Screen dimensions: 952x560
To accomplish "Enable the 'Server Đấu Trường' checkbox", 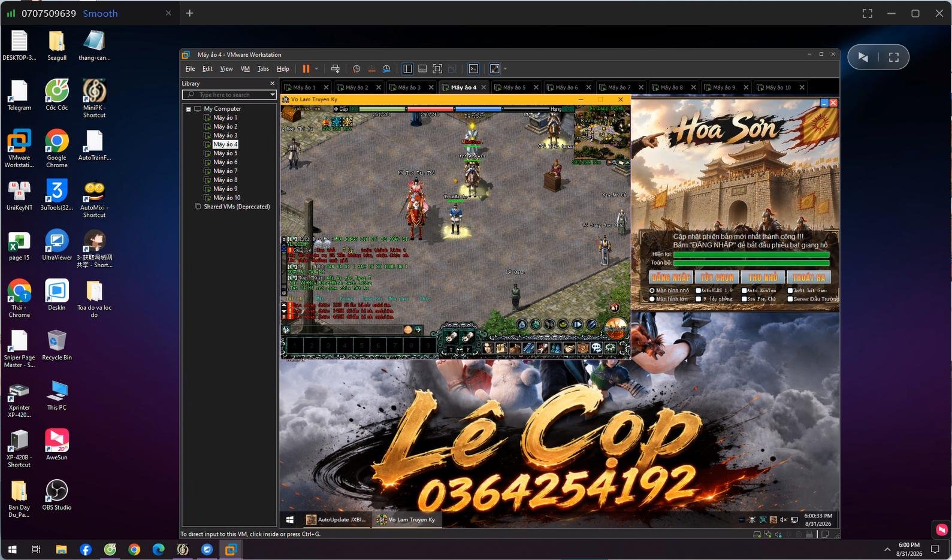I will click(x=790, y=299).
